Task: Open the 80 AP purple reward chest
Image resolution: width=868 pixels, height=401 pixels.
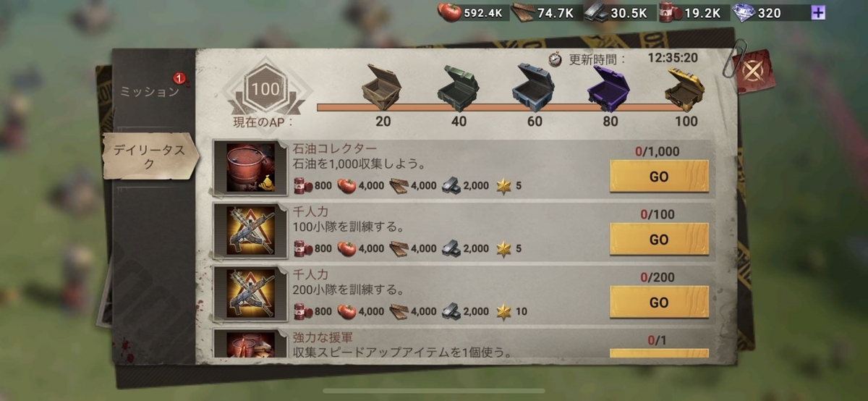Action: 610,86
